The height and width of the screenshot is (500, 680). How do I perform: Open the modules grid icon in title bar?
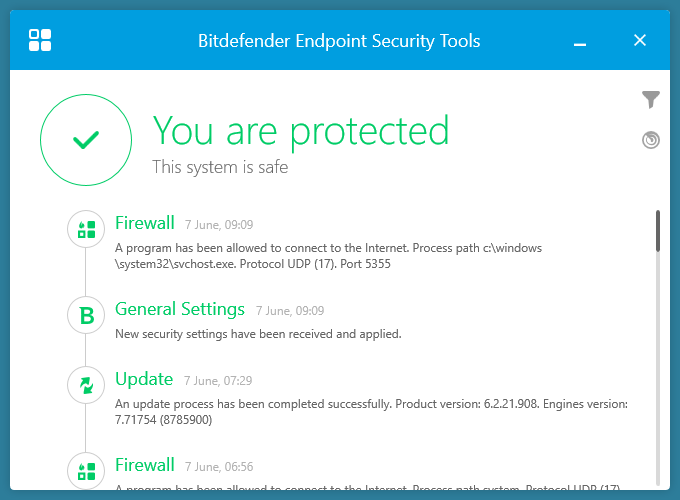pyautogui.click(x=41, y=41)
